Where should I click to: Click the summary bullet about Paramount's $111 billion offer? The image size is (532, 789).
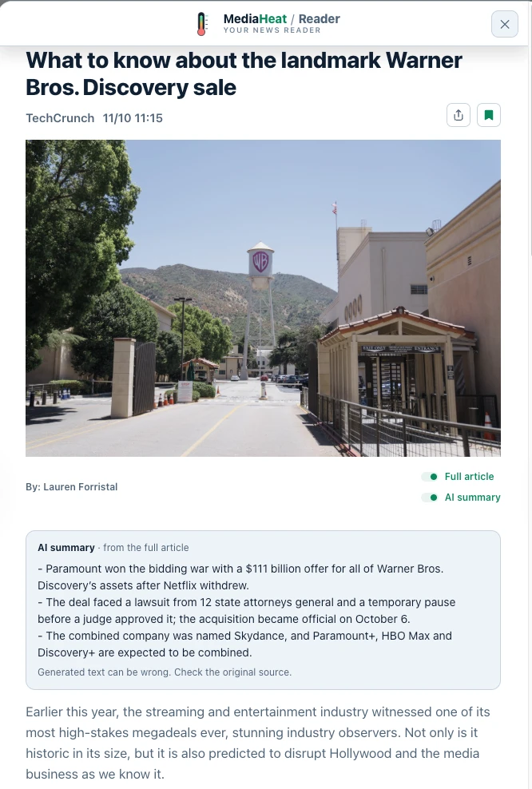coord(240,577)
